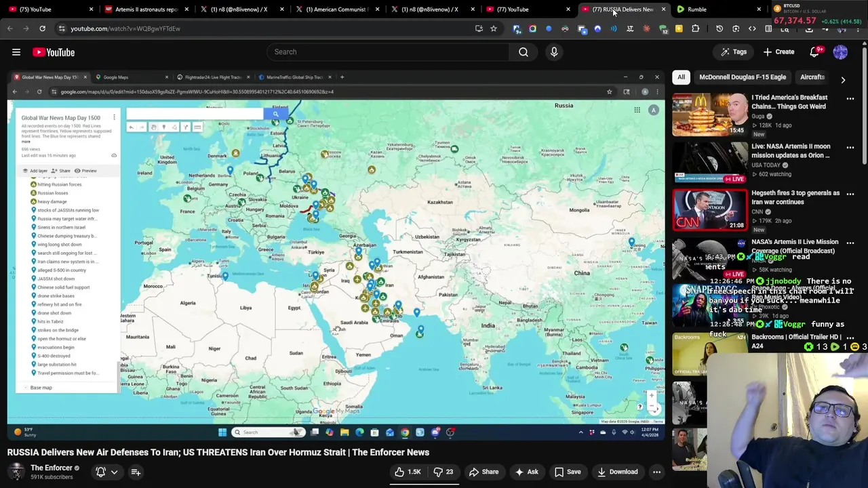
Task: Open My Maps options three-dot menu
Action: point(114,117)
